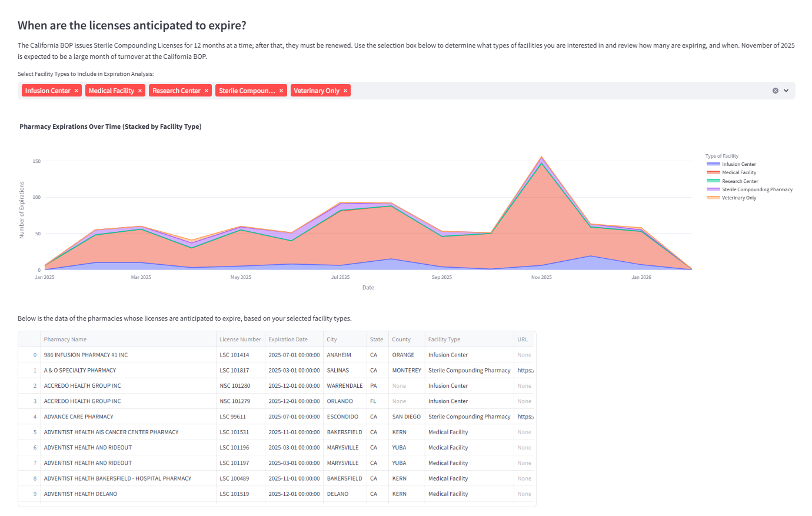Remove the Research Center tag
This screenshot has width=812, height=516.
tap(207, 91)
